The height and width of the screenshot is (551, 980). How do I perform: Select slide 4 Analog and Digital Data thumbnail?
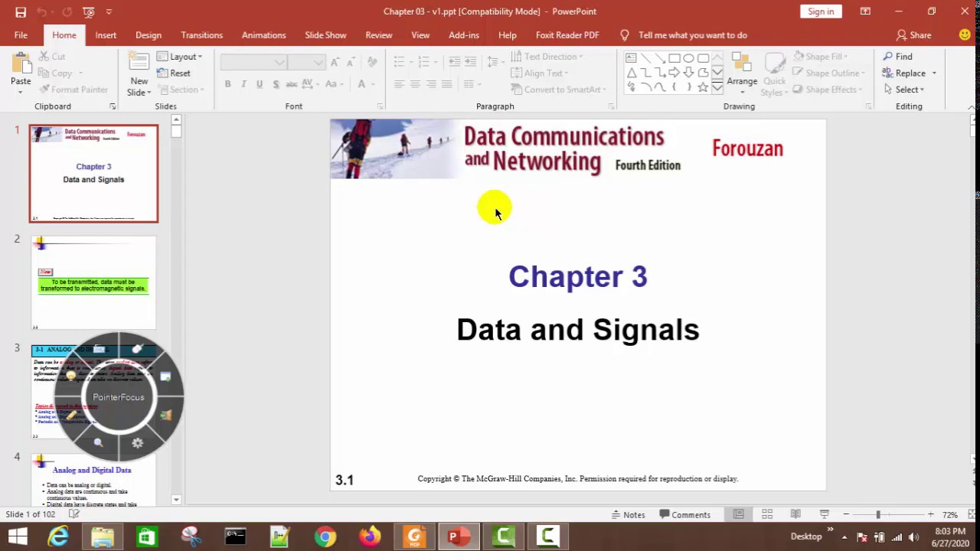[x=93, y=481]
